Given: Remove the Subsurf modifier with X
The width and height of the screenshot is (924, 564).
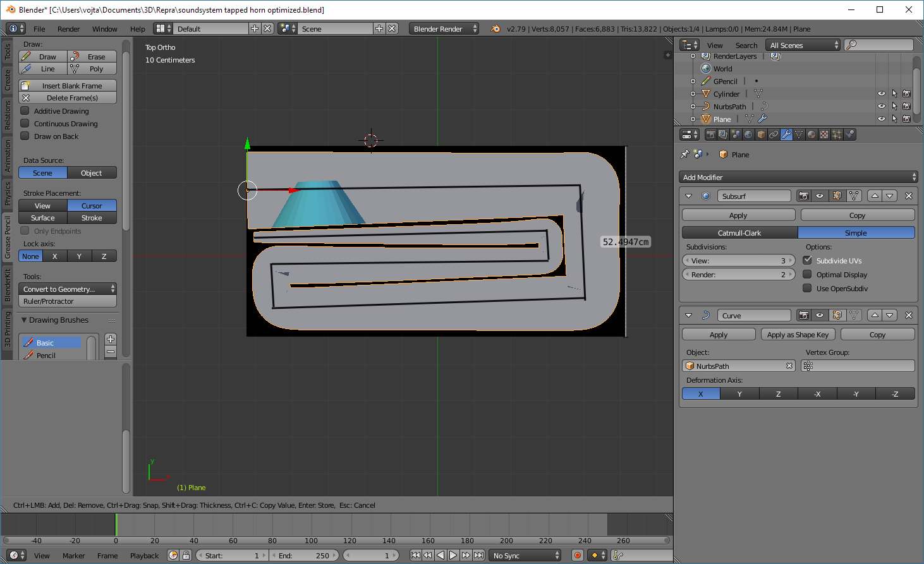Looking at the screenshot, I should (909, 196).
